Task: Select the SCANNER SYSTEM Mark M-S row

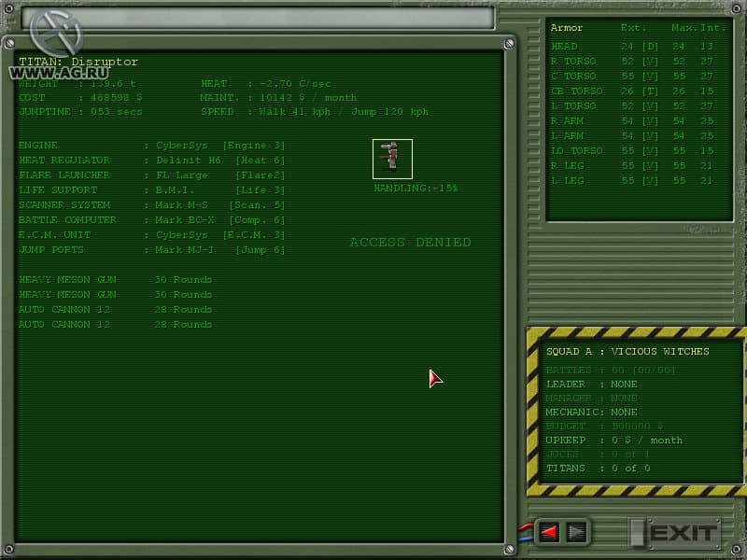Action: click(151, 204)
